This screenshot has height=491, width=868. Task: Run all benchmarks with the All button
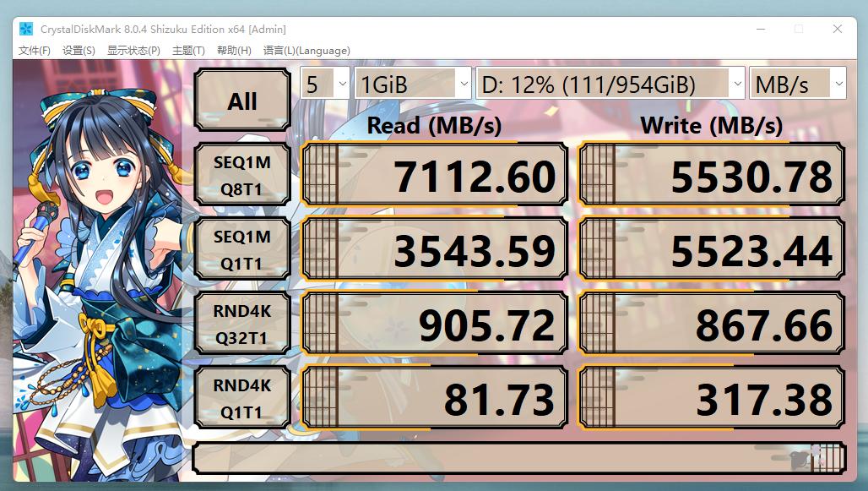(x=242, y=101)
